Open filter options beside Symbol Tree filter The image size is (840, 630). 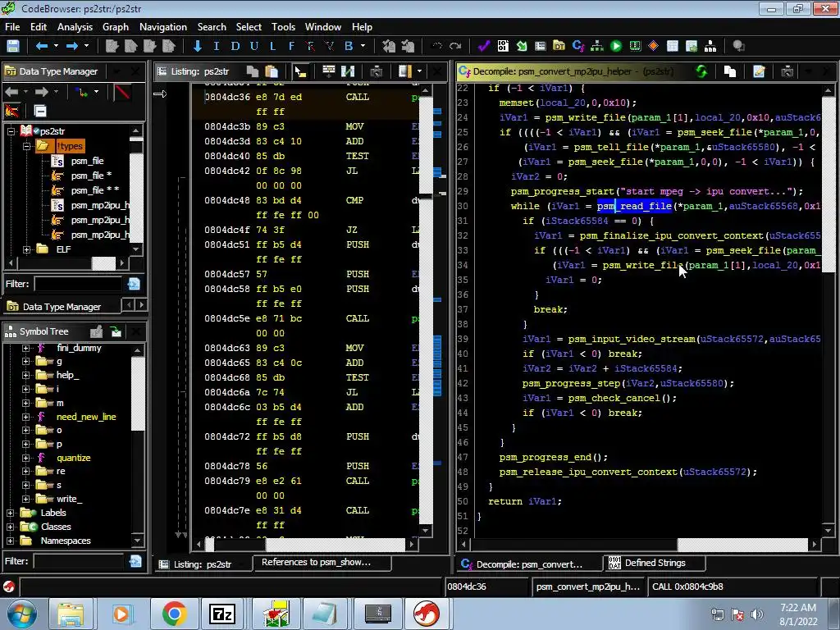pyautogui.click(x=135, y=561)
